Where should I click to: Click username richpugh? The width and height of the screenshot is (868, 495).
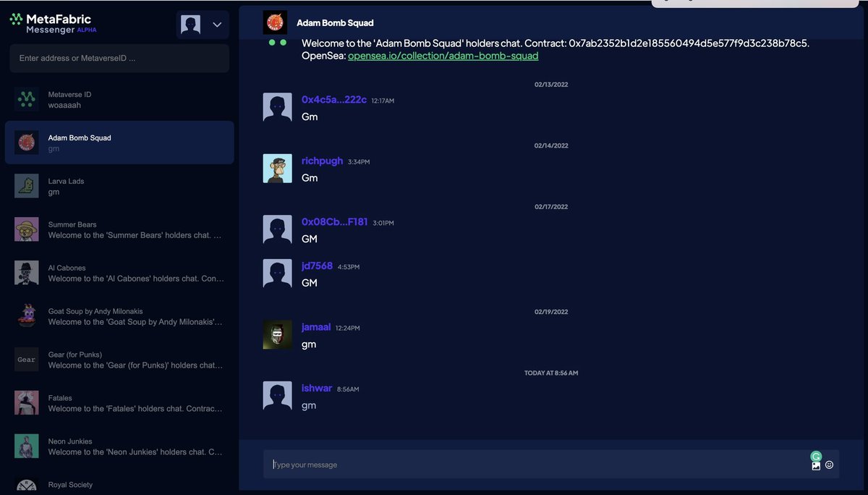pyautogui.click(x=322, y=161)
